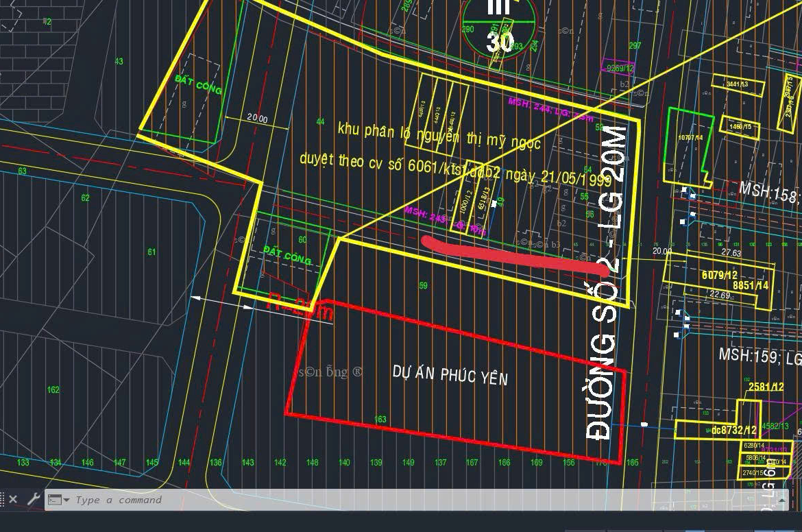
Task: Select the 'DỰ ÁN PHÚC YÊN' text label
Action: (450, 375)
